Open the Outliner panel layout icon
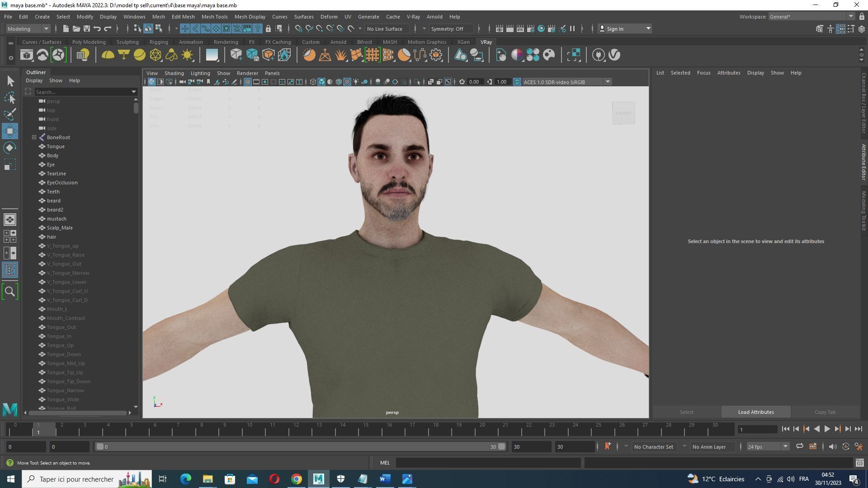 pos(10,270)
